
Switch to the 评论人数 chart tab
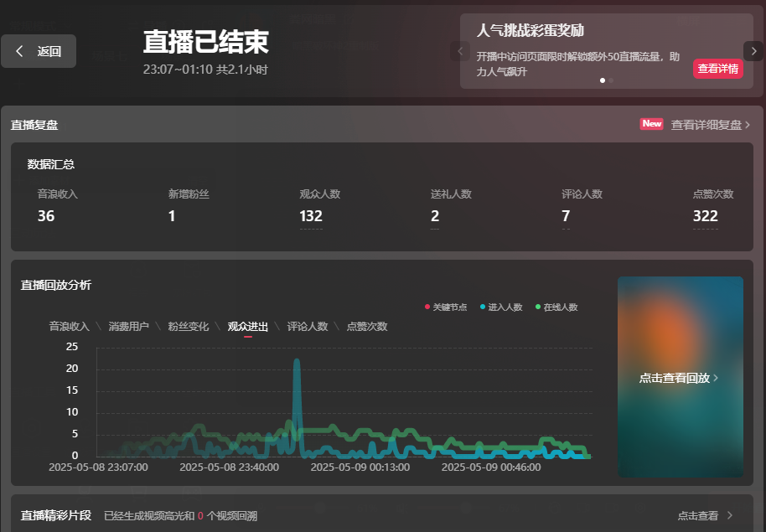(x=308, y=327)
